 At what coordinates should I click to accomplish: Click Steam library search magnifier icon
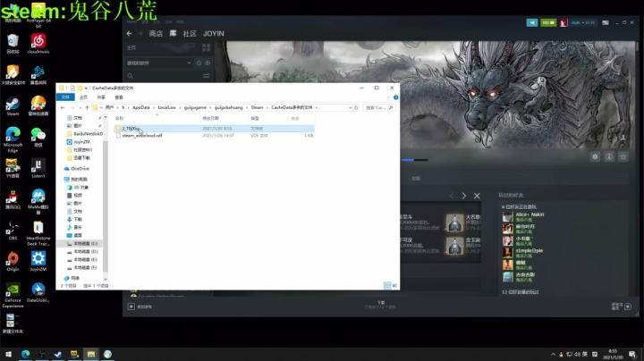point(131,76)
